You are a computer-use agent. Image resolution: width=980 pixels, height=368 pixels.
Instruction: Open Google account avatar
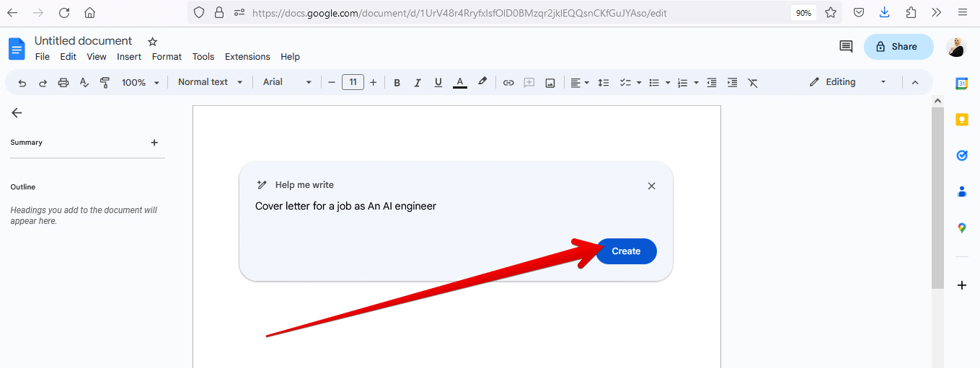[x=955, y=47]
